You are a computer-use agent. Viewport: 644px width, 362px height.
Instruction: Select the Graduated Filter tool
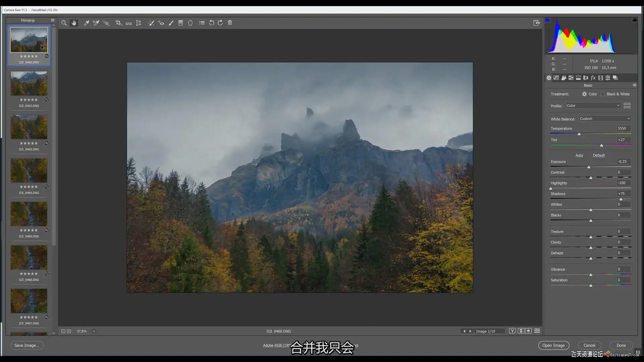(180, 23)
